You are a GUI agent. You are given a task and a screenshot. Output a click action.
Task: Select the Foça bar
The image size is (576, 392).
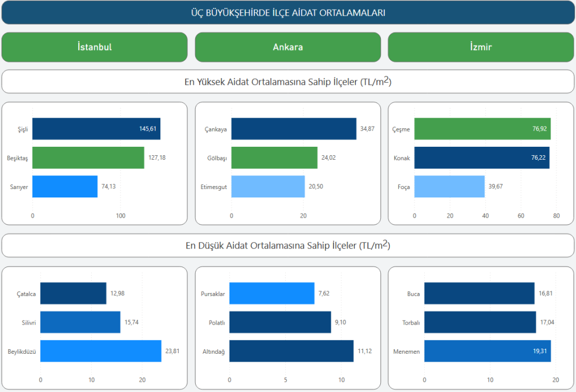[449, 187]
